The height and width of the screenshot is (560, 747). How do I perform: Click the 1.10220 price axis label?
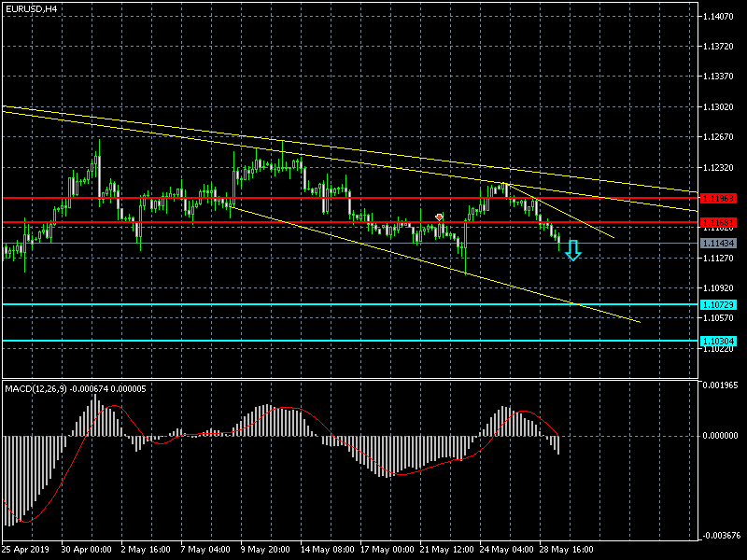718,349
